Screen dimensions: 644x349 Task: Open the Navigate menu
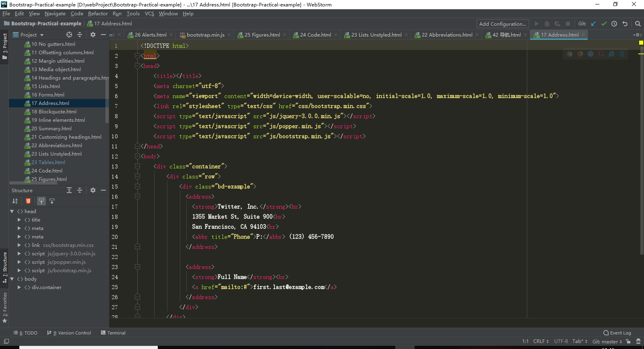click(55, 14)
